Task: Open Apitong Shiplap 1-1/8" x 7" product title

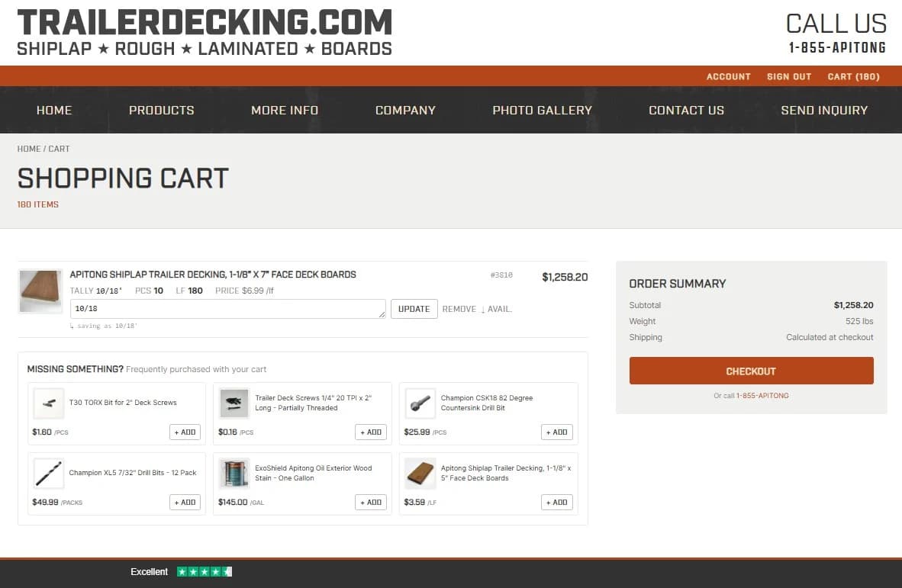Action: [213, 275]
